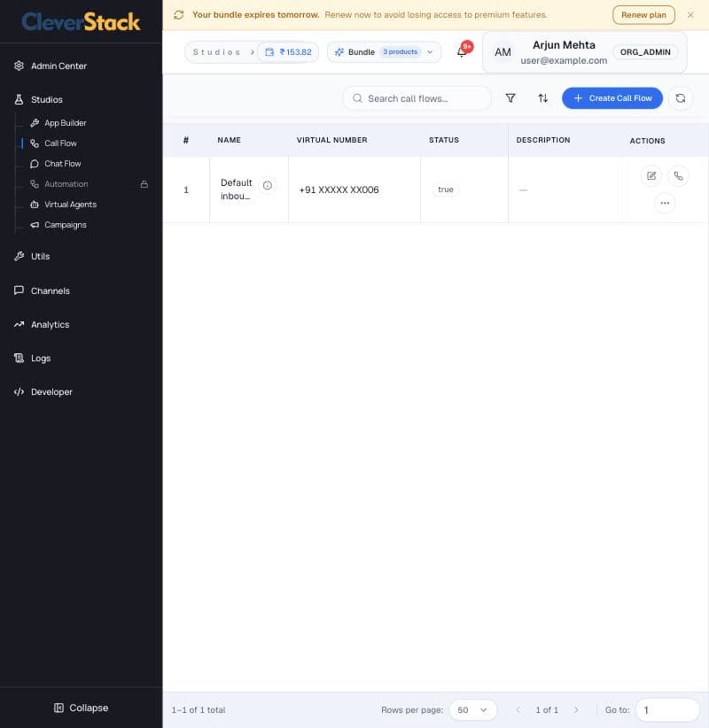The image size is (709, 728).
Task: Open Chat Flow in the sidebar
Action: (x=62, y=164)
